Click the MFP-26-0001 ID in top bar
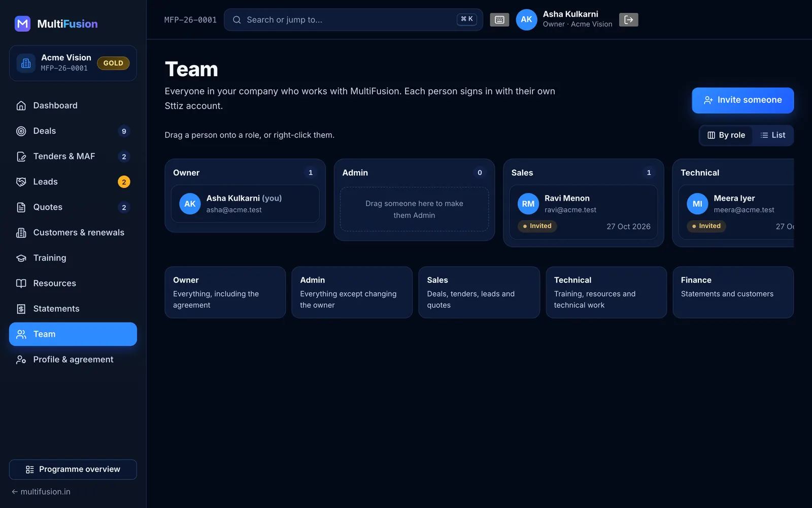The image size is (812, 508). pyautogui.click(x=190, y=20)
